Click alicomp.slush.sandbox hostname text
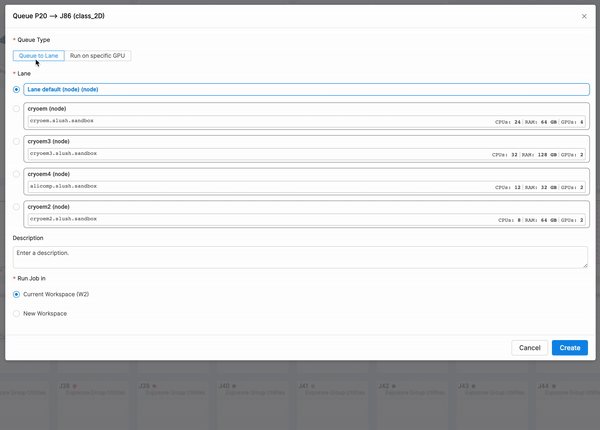600x430 pixels. tap(64, 186)
